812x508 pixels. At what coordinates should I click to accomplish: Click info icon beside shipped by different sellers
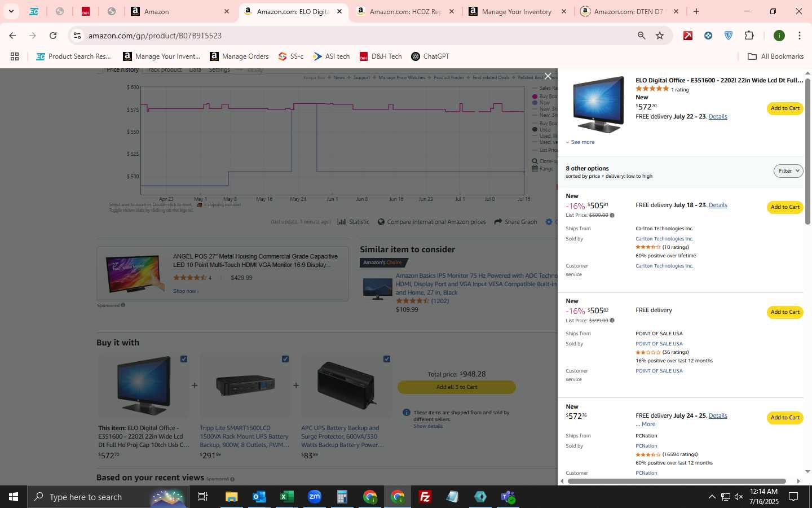point(406,413)
